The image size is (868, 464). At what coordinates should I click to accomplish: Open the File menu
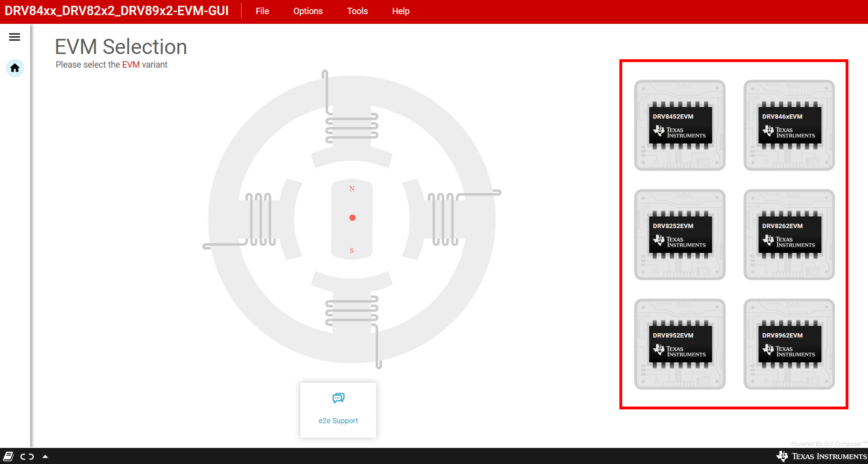pyautogui.click(x=262, y=11)
